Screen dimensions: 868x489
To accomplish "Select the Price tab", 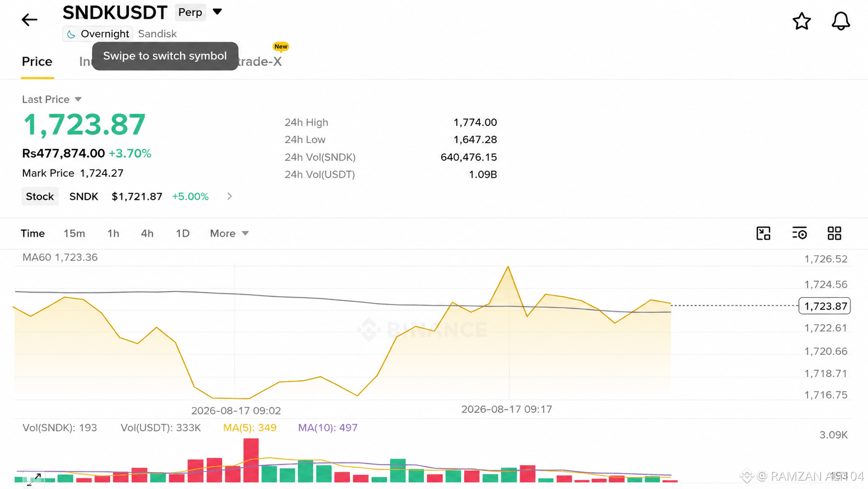I will click(37, 61).
